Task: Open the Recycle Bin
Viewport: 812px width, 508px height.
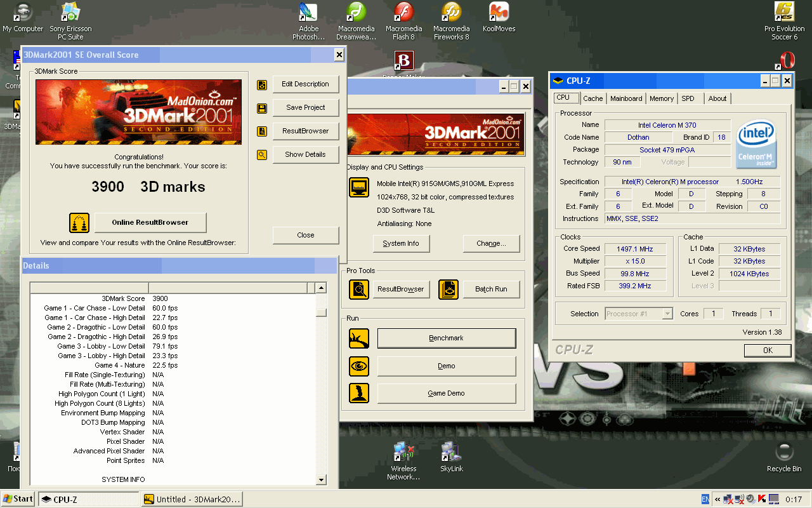Action: tap(784, 457)
